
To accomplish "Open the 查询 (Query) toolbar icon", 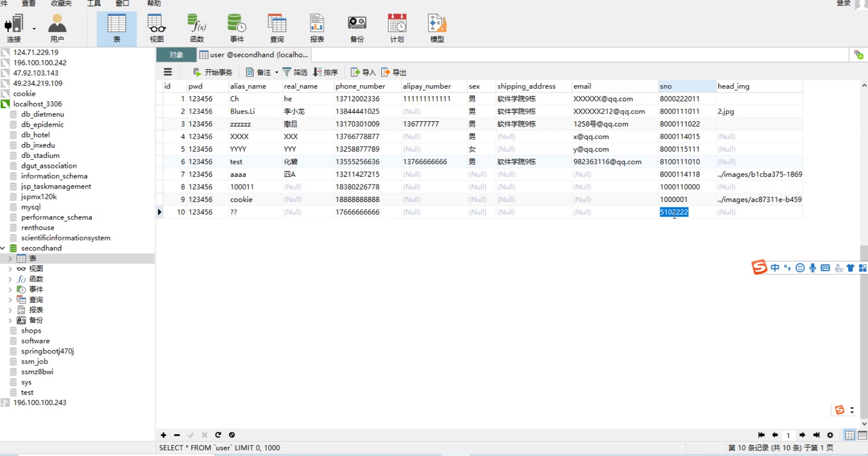I will [x=277, y=28].
